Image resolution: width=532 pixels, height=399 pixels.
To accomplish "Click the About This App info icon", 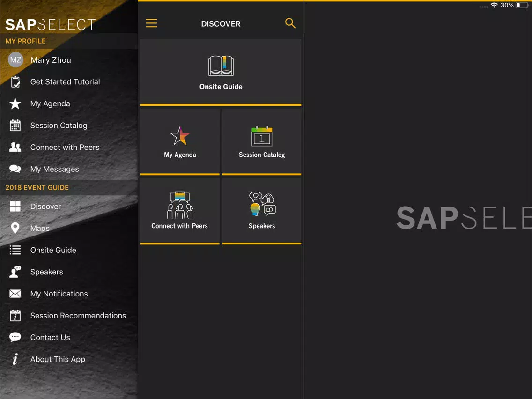I will 15,359.
